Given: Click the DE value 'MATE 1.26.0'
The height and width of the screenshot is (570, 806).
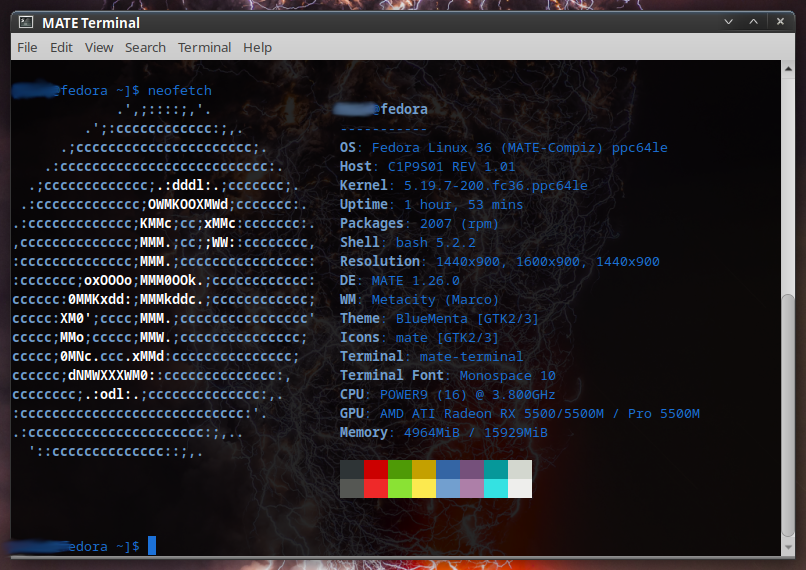Looking at the screenshot, I should [x=415, y=281].
